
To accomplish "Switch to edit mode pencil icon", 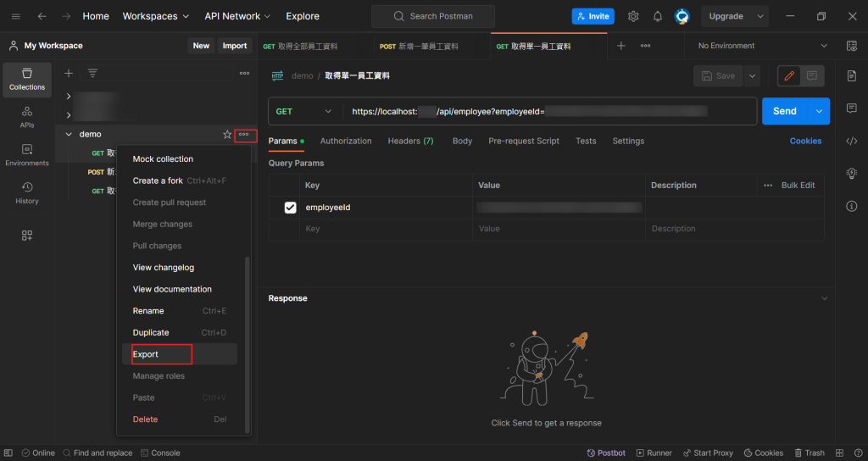I will click(789, 75).
